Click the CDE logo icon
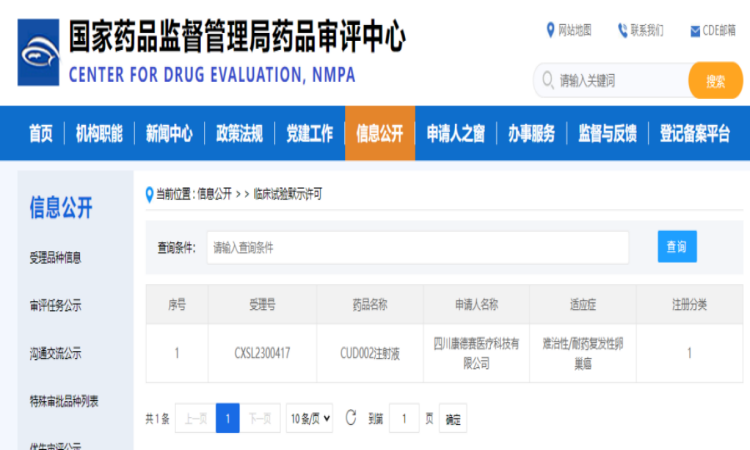 38,53
